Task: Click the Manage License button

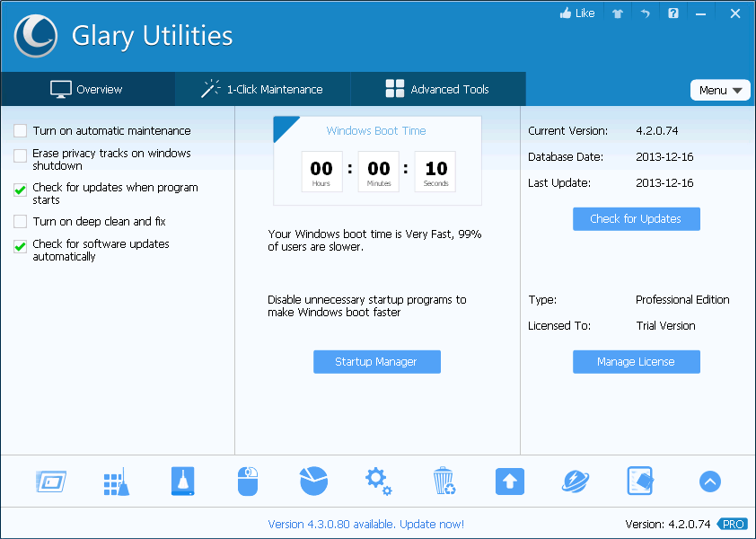Action: click(636, 362)
